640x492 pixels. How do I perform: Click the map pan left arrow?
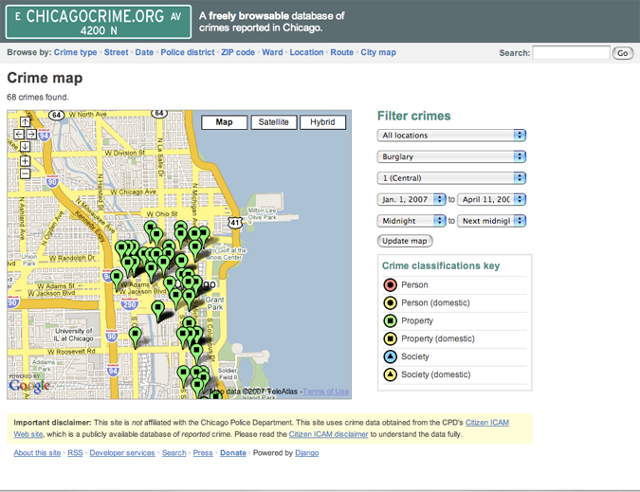click(17, 133)
